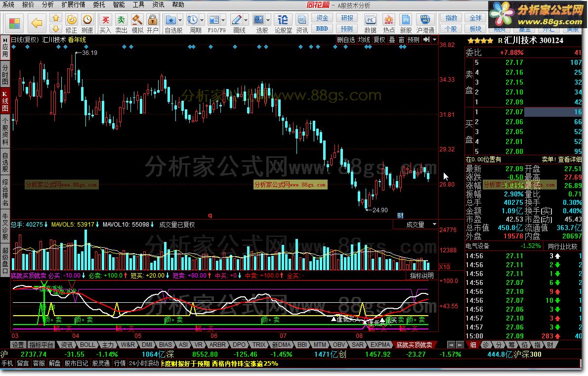Open the 修正 tool icon
Screen dimensions: 588x376
point(71,23)
